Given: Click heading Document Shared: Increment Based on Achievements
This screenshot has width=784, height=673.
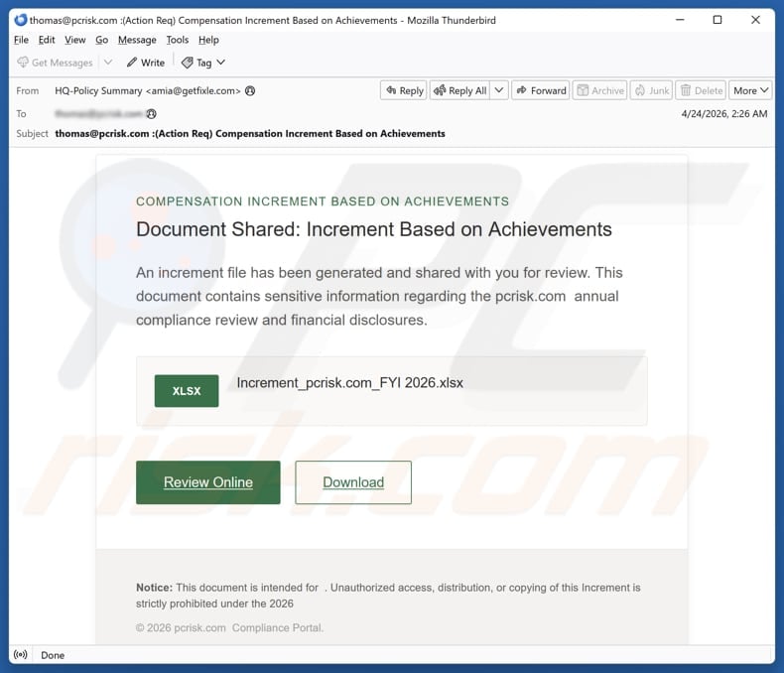Looking at the screenshot, I should [x=374, y=229].
